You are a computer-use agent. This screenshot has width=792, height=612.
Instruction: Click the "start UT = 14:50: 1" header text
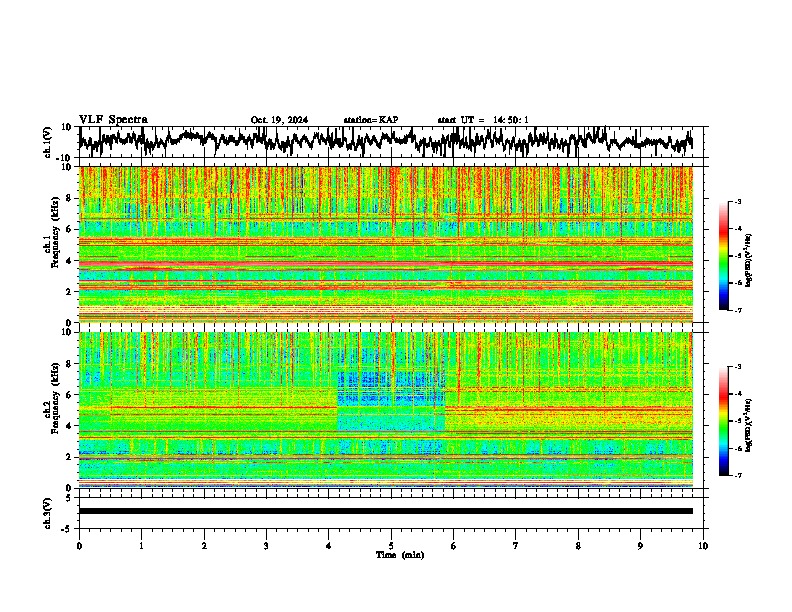(x=483, y=120)
